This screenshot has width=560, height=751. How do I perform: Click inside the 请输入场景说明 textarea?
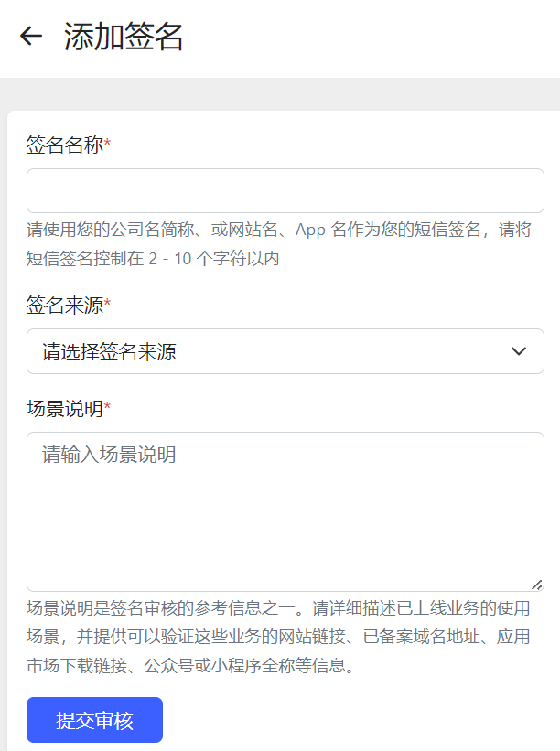click(285, 511)
